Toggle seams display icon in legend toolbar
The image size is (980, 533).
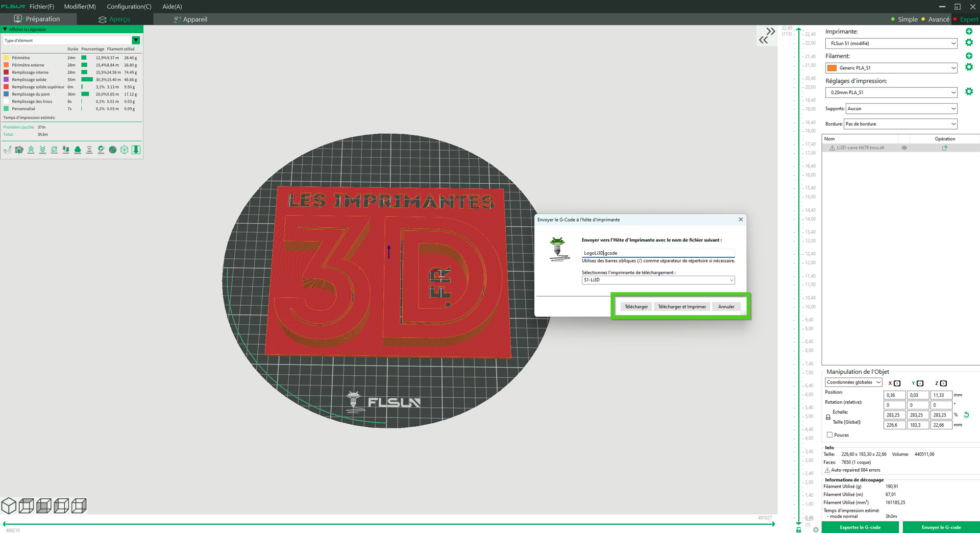(x=54, y=150)
